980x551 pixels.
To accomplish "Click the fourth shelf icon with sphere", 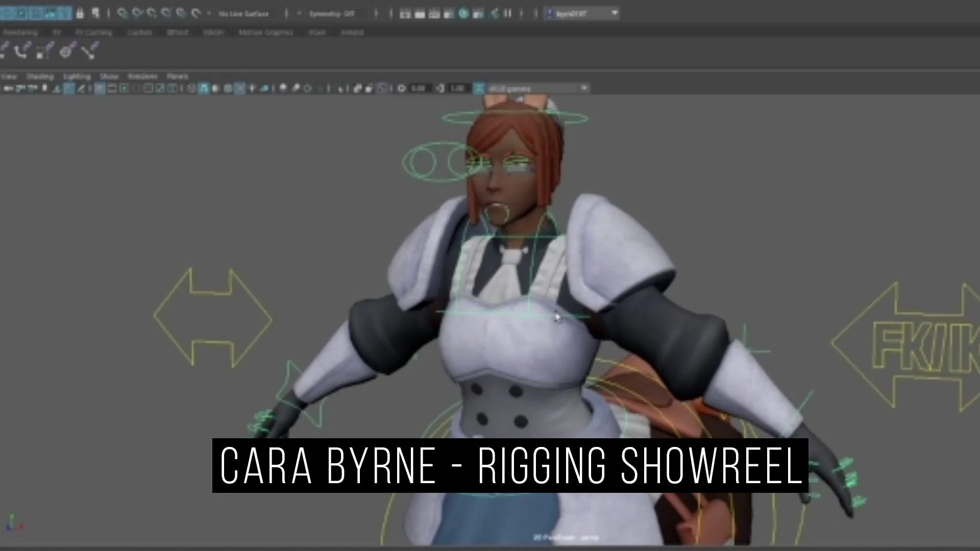I will pyautogui.click(x=66, y=51).
